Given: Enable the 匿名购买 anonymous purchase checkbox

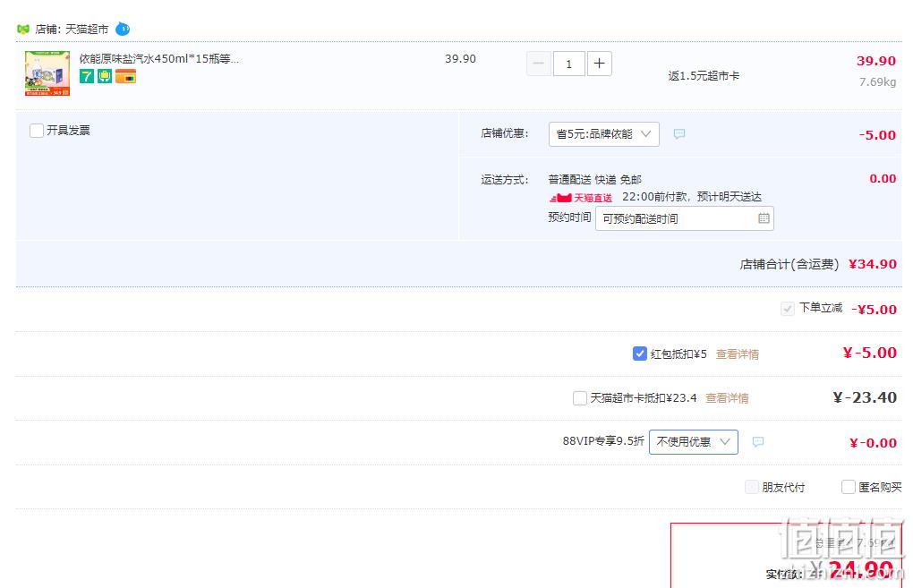Looking at the screenshot, I should tap(849, 487).
